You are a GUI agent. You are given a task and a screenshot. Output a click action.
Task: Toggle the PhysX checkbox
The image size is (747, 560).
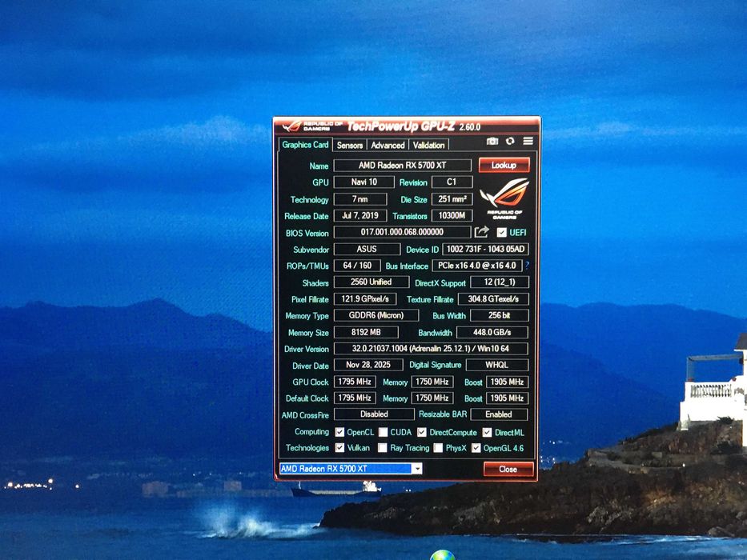pos(438,448)
